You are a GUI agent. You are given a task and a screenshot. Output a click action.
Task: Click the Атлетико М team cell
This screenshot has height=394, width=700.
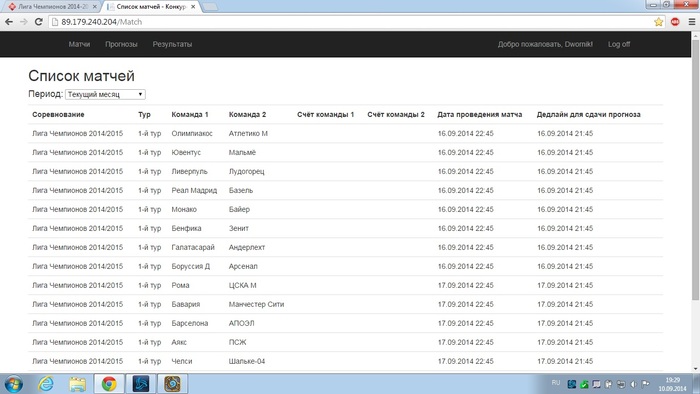click(x=248, y=133)
